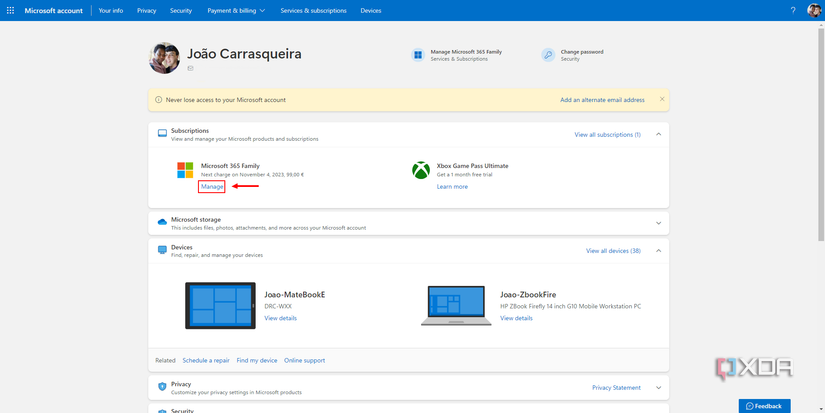The image size is (825, 413).
Task: Click Learn more for Xbox Game Pass
Action: click(452, 187)
